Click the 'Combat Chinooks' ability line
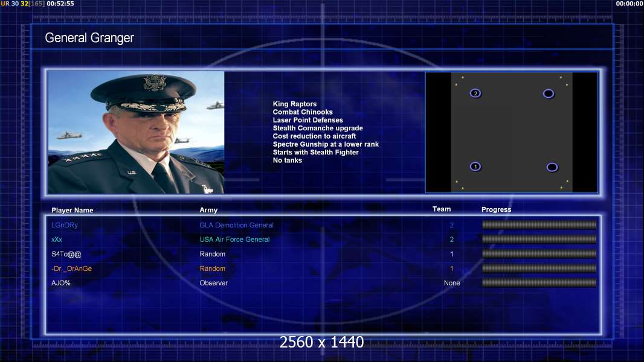The image size is (644, 362). (x=303, y=112)
